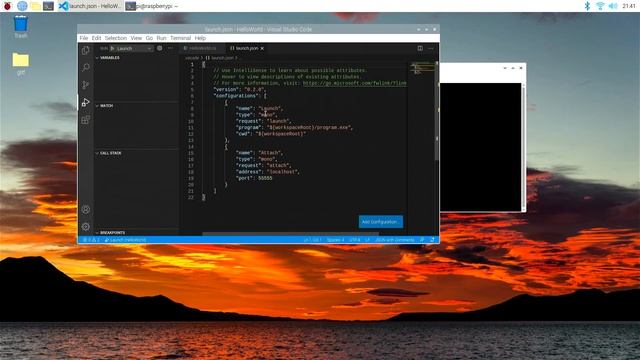Screen dimensions: 640x360
Task: Open the Manage gear in activity bar
Action: click(x=86, y=227)
